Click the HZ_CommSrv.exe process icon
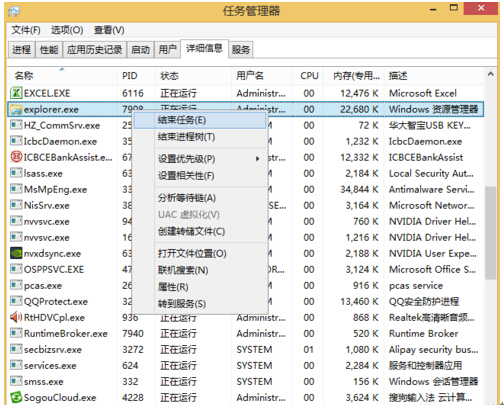 click(x=16, y=125)
